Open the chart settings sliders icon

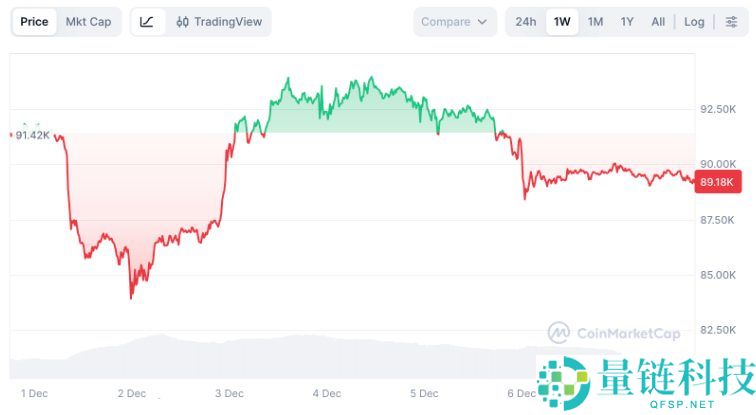731,22
